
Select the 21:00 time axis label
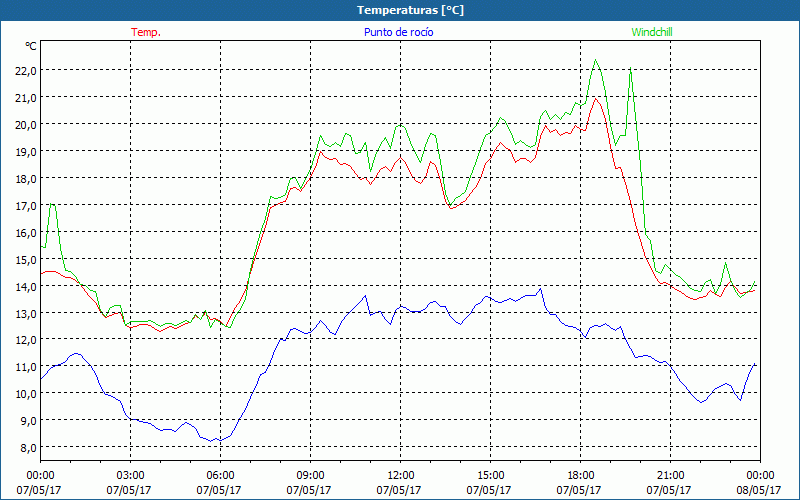coord(670,475)
